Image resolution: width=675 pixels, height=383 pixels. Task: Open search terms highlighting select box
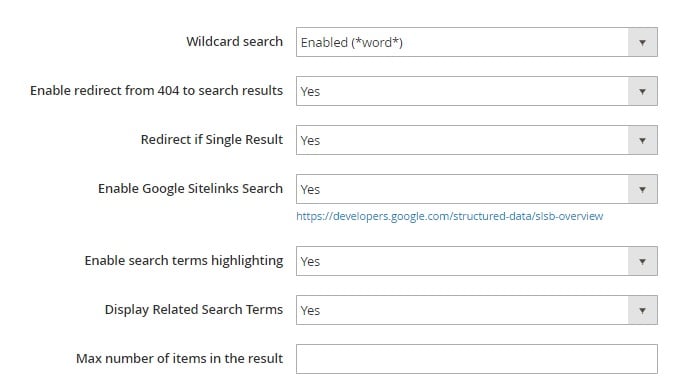point(477,261)
